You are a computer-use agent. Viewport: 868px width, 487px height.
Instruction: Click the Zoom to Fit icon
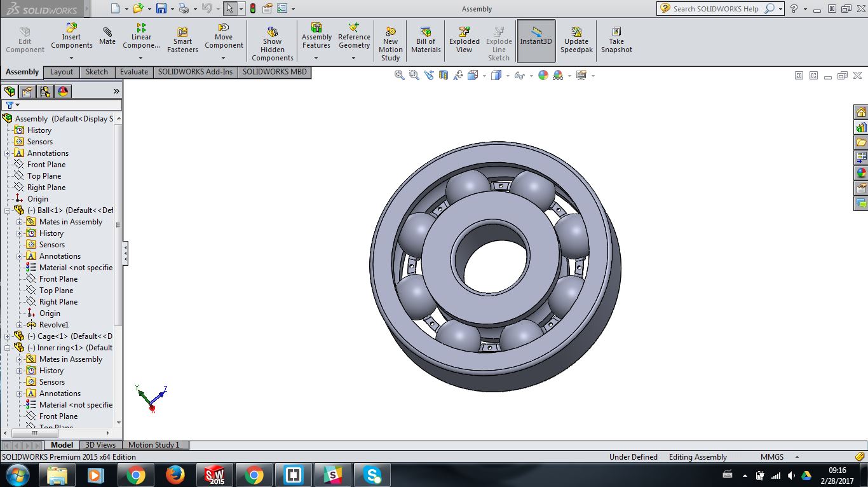click(400, 75)
